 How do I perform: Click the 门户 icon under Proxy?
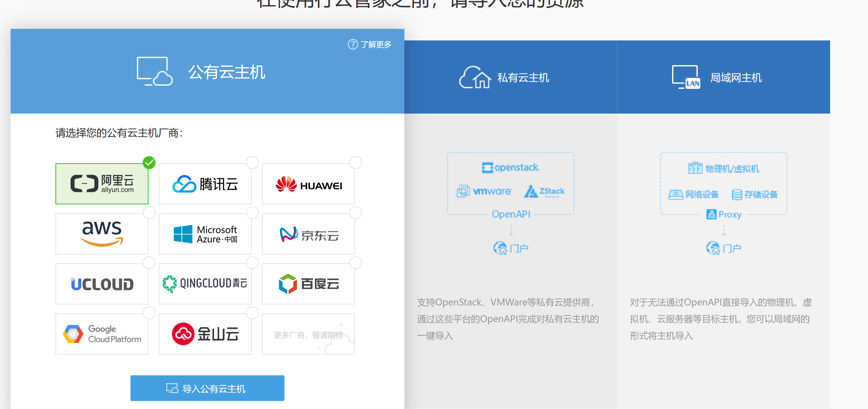713,248
